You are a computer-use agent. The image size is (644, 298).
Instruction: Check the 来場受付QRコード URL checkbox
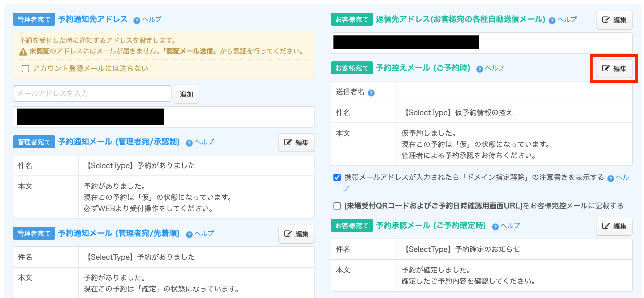337,206
